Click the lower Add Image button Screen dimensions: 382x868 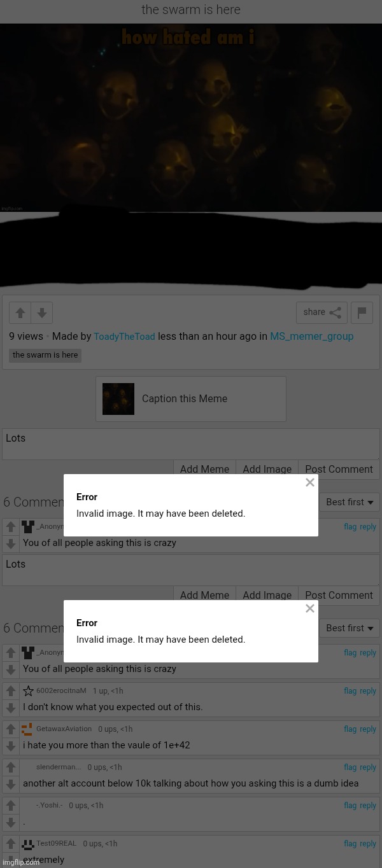267,596
